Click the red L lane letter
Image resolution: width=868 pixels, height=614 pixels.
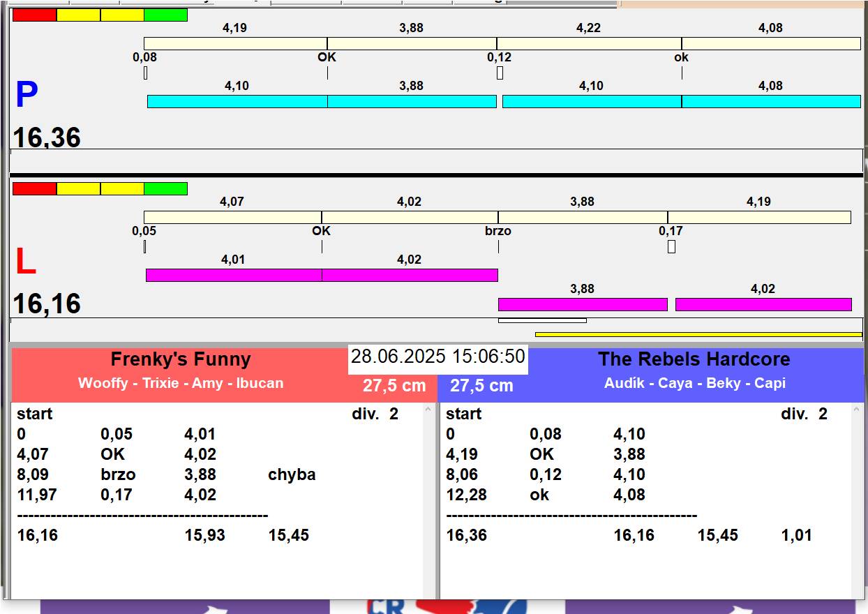pyautogui.click(x=25, y=262)
